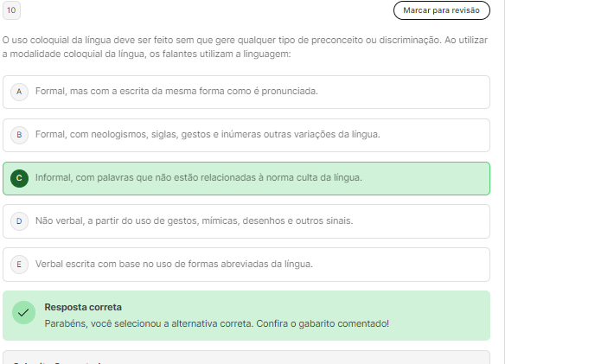Screen dimensions: 601x364
Task: Expand the Gabarito Comentado section at bottom
Action: (246, 358)
